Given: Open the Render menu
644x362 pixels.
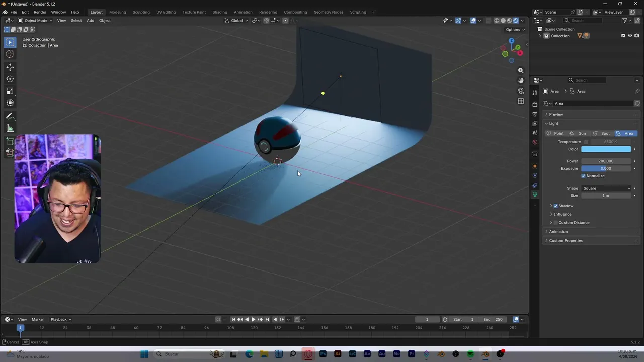Looking at the screenshot, I should 40,12.
